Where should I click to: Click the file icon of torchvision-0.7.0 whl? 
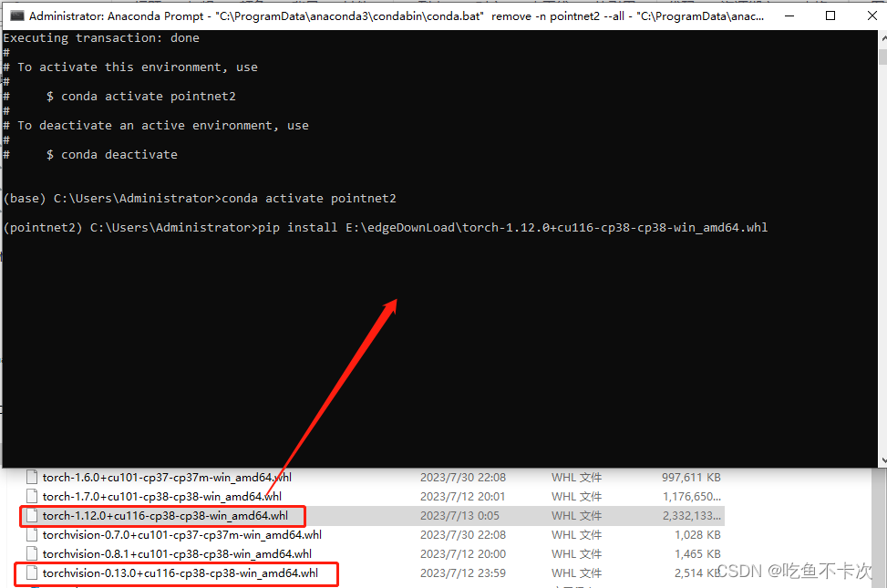point(32,535)
